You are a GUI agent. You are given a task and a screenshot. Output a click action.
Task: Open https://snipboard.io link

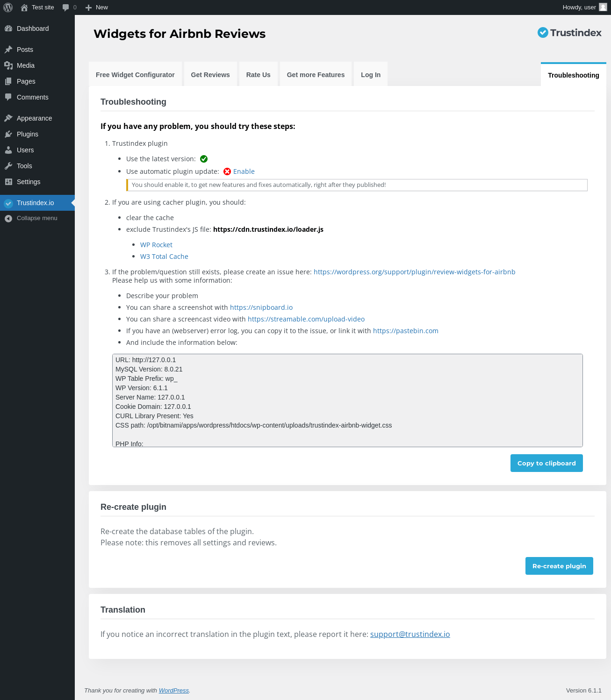click(261, 307)
